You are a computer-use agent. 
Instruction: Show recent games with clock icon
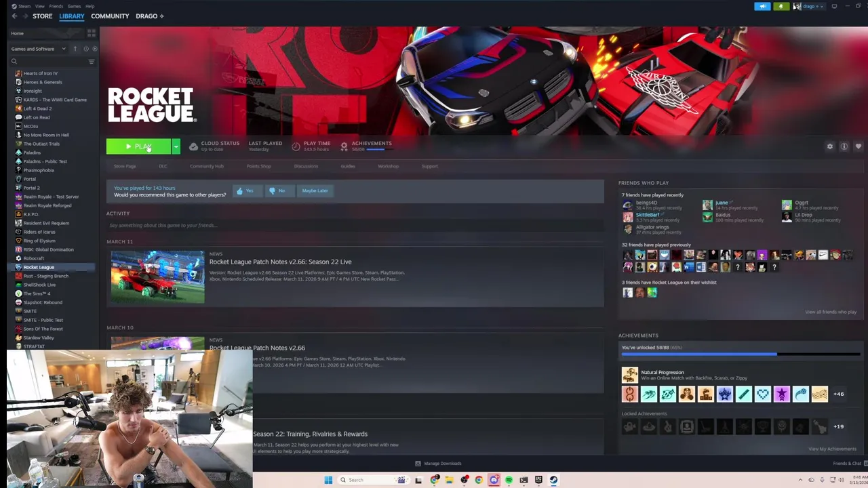point(86,49)
